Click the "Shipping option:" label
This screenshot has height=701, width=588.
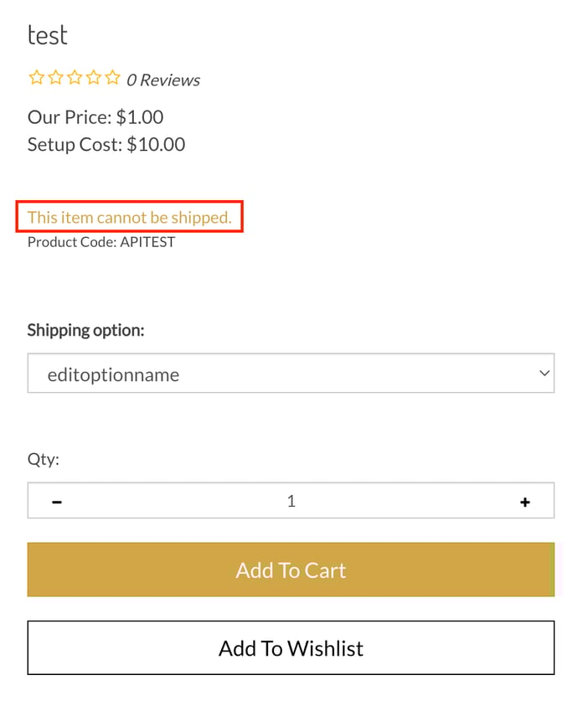85,330
